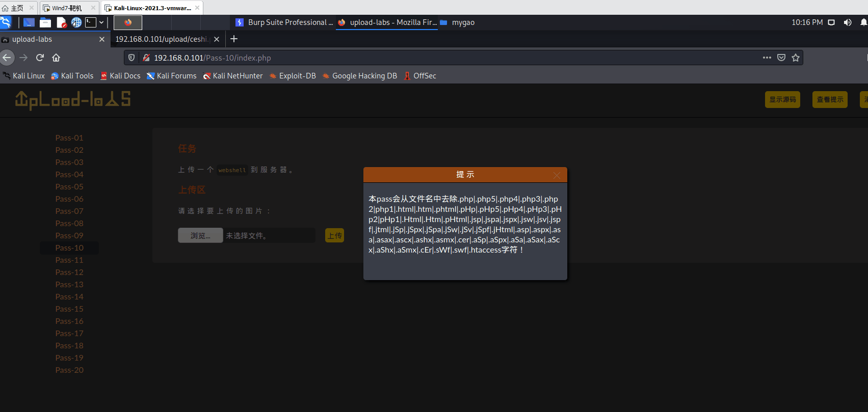Close the upload-labs browser tab

[x=102, y=39]
